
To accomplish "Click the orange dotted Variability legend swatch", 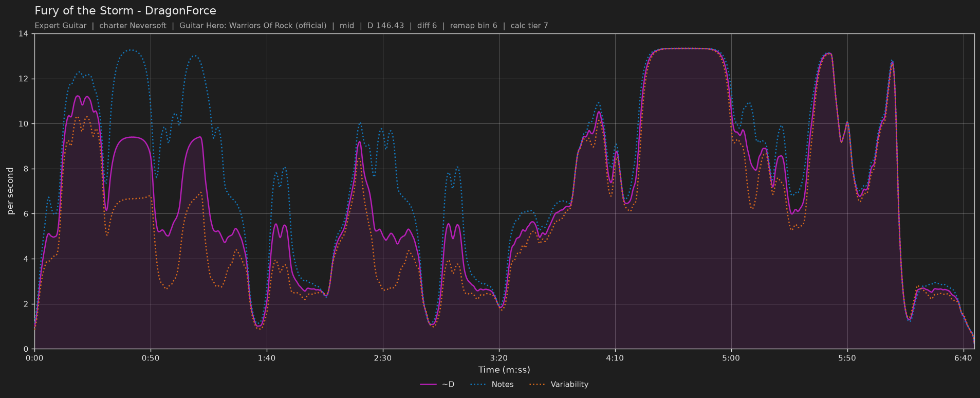I will point(537,385).
